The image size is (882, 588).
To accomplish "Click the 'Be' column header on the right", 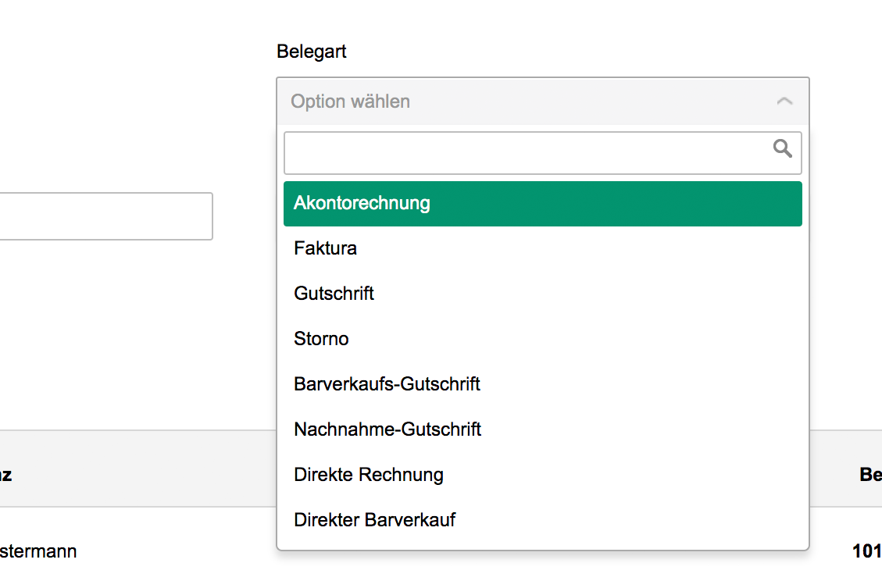I will [870, 475].
